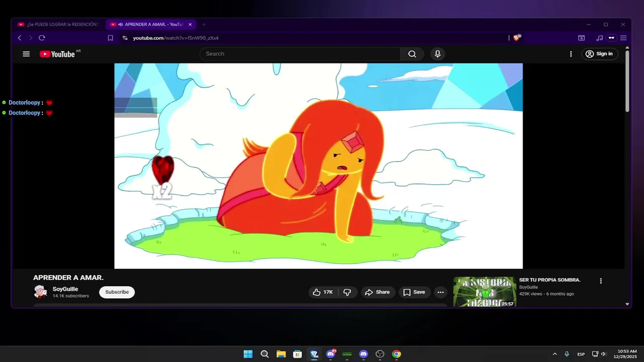644x362 pixels.
Task: Close the APRENDER A AMAR tab
Action: click(x=190, y=24)
